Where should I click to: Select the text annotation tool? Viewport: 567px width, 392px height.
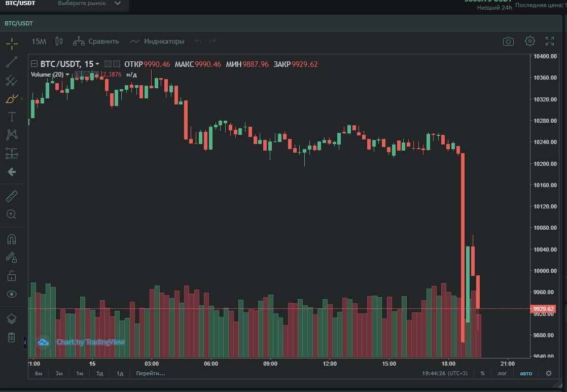click(12, 117)
